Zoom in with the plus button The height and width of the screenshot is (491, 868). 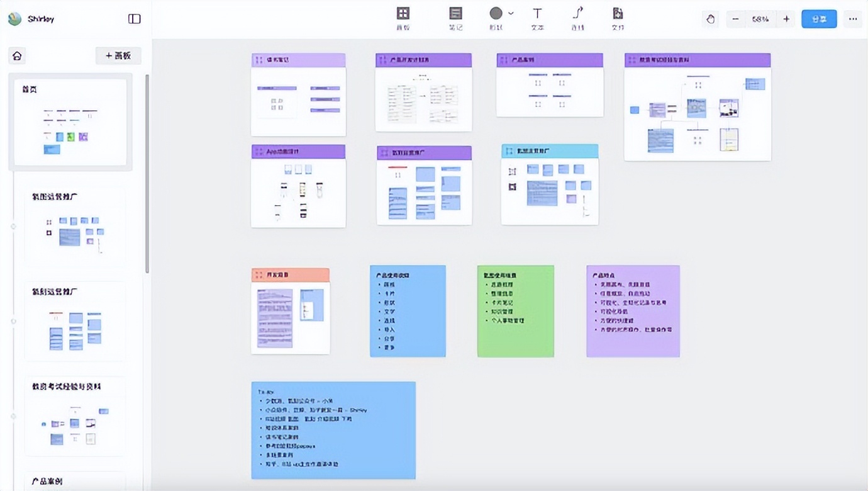point(786,19)
